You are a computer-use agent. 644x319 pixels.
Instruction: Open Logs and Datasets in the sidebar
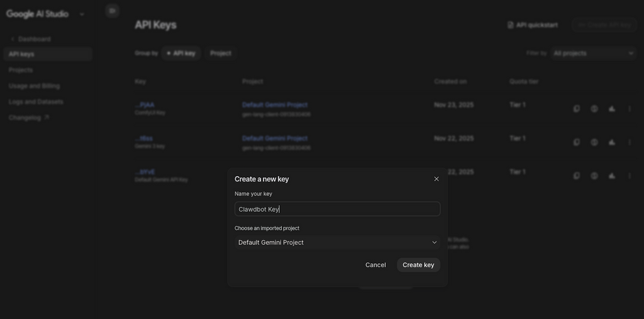coord(36,101)
